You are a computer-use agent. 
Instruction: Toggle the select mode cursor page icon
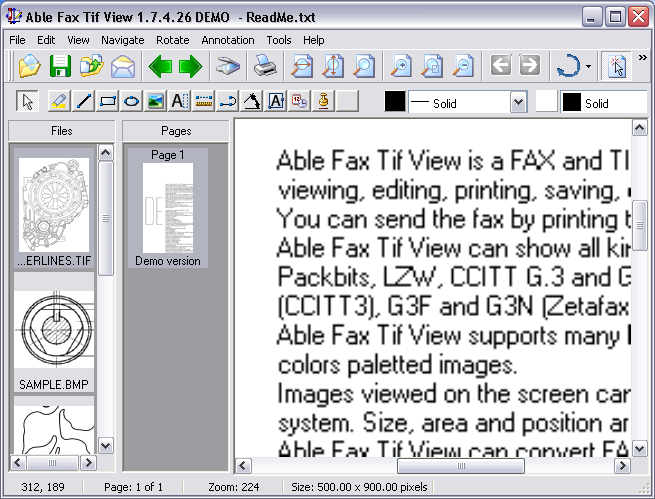point(617,66)
